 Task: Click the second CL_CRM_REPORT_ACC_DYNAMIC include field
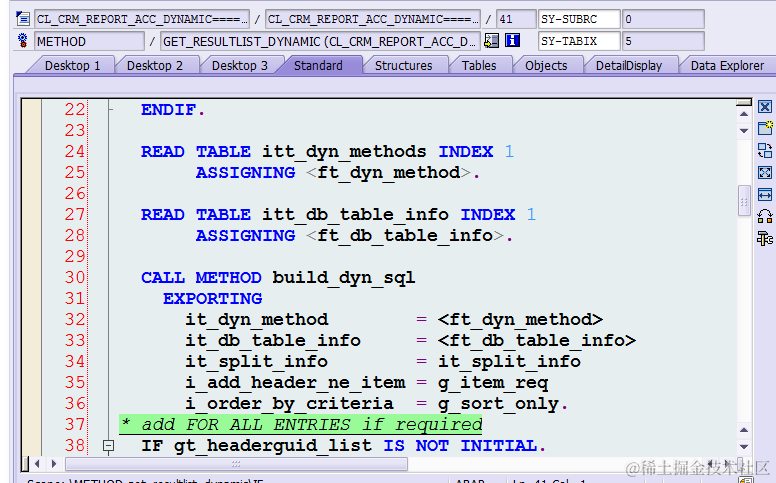(x=373, y=19)
